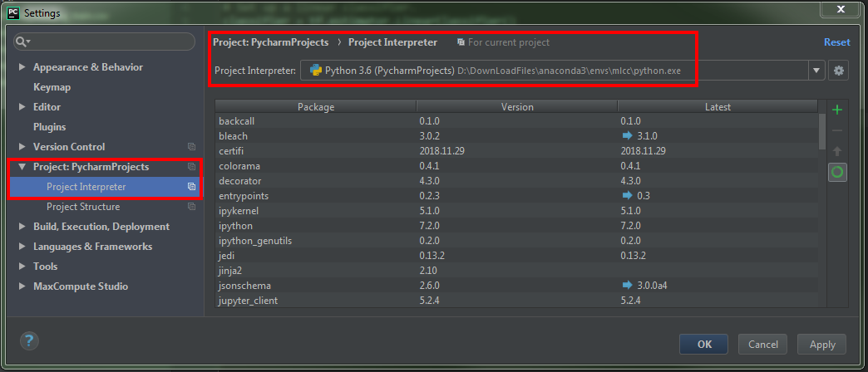Select the backcall package row
The image size is (868, 372).
pyautogui.click(x=516, y=121)
